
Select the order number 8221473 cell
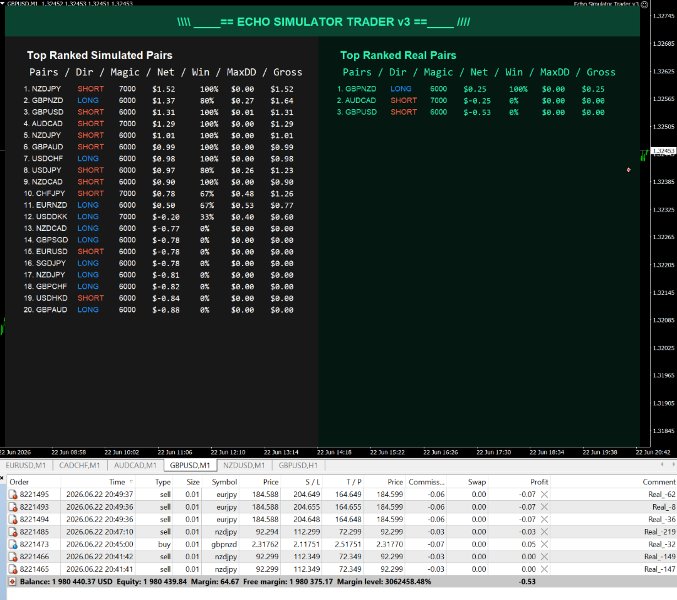tap(35, 544)
